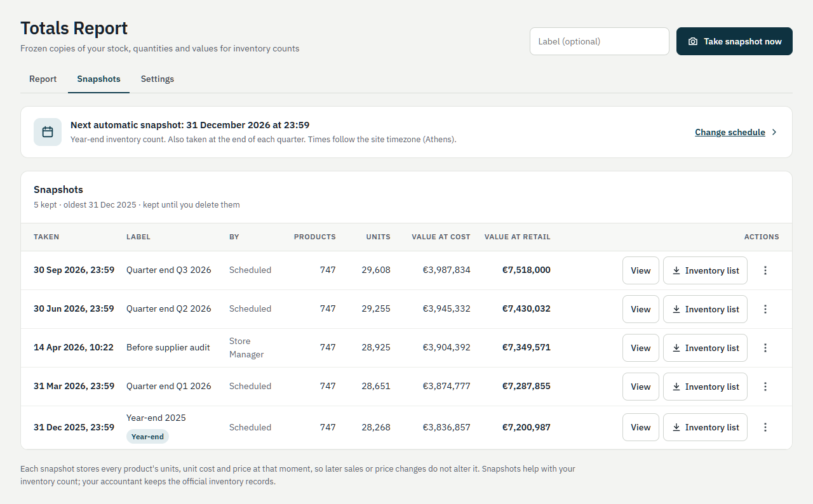Viewport: 813px width, 504px height.
Task: Click the By column header
Action: point(234,237)
